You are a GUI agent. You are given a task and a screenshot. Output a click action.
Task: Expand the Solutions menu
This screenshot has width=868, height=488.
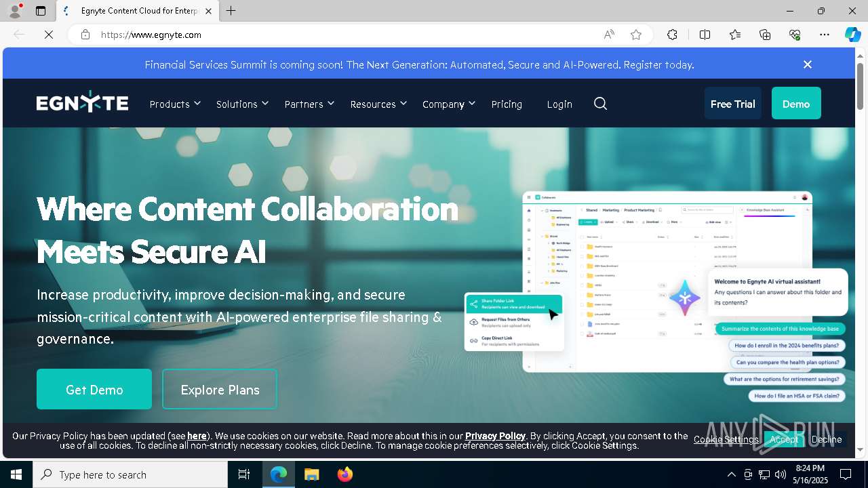coord(242,104)
